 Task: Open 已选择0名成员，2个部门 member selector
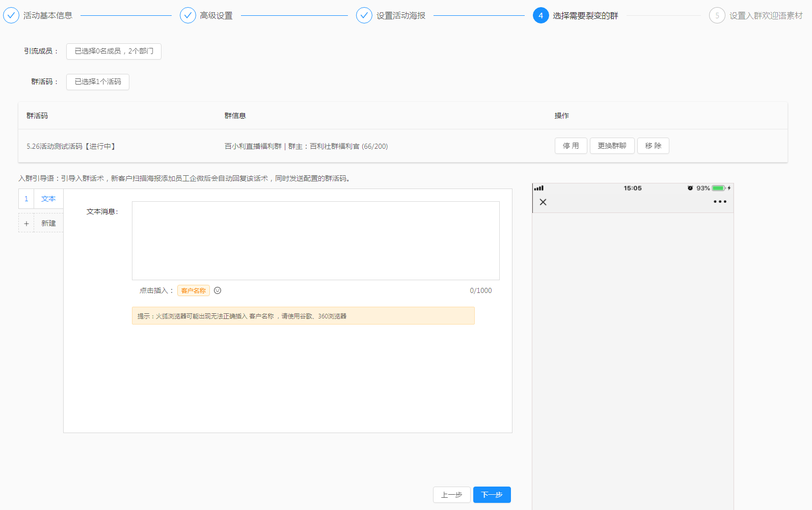pos(114,51)
